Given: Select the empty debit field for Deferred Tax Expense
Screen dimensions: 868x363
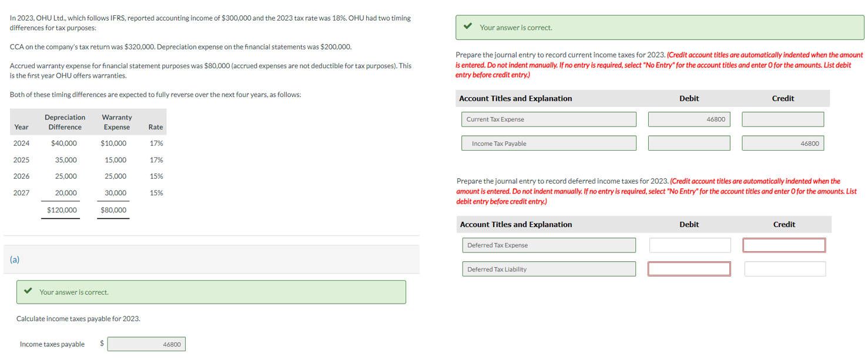Looking at the screenshot, I should tap(689, 245).
